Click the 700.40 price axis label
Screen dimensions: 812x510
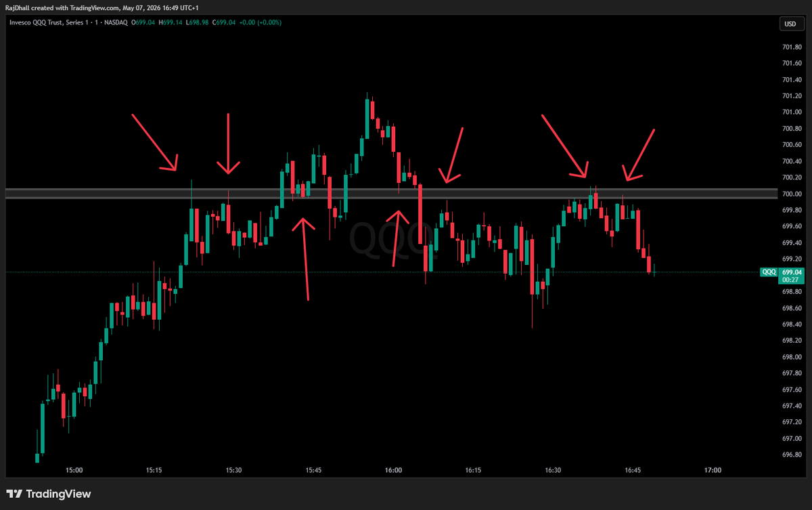(x=792, y=161)
